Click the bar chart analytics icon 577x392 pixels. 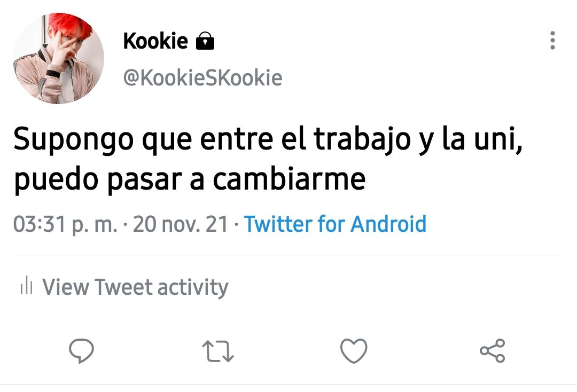point(27,285)
